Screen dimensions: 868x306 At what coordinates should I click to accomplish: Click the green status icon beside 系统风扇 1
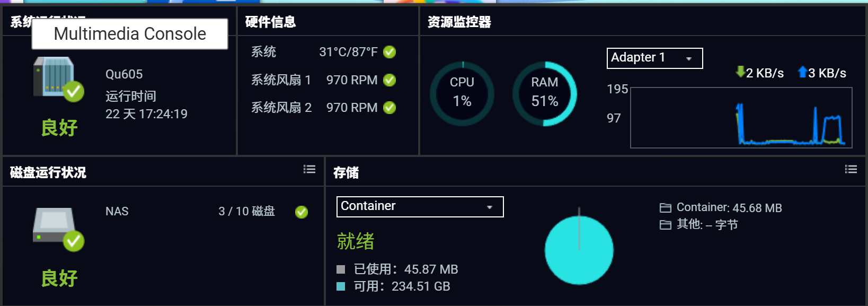click(389, 80)
